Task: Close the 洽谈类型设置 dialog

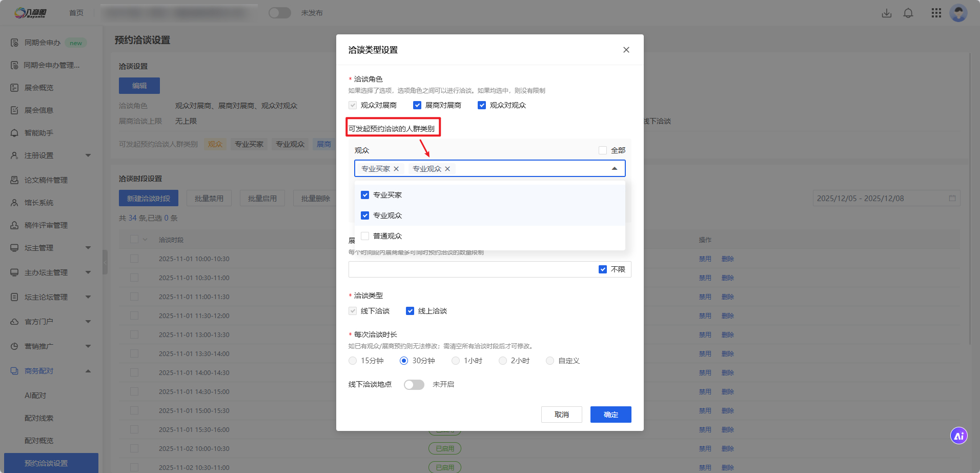Action: coord(626,50)
